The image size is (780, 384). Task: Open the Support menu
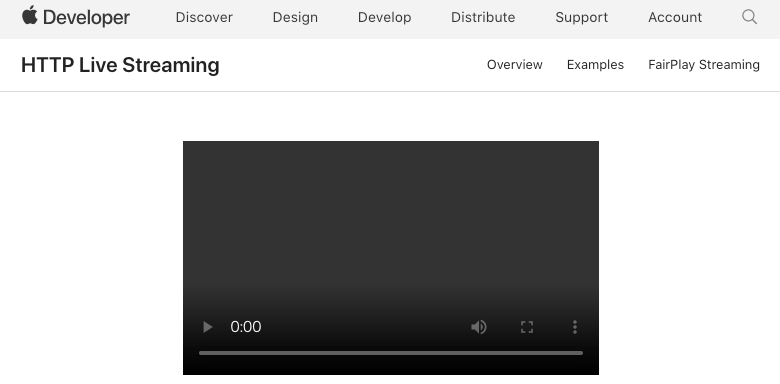(x=582, y=17)
